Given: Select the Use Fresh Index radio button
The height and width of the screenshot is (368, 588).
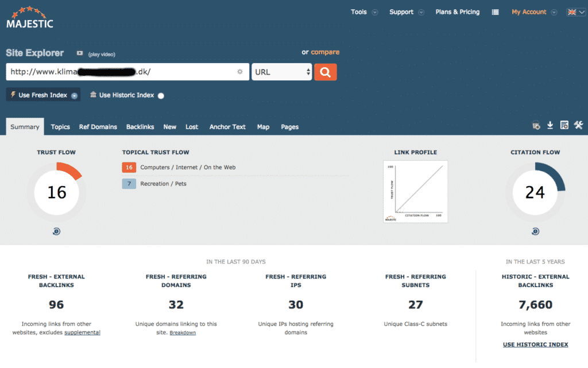Looking at the screenshot, I should point(74,95).
